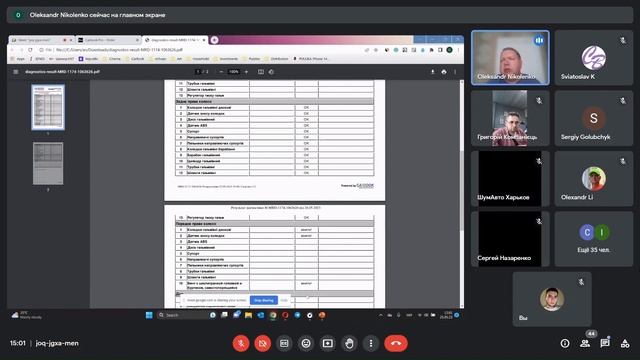Select Sviatoslav K participant tile
This screenshot has height=360, width=640.
click(594, 58)
